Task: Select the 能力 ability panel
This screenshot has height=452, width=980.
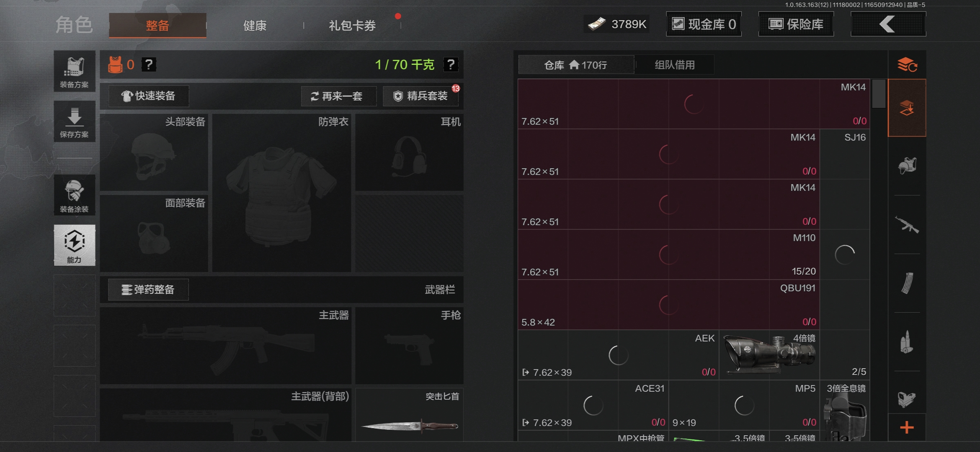Action: pos(75,246)
